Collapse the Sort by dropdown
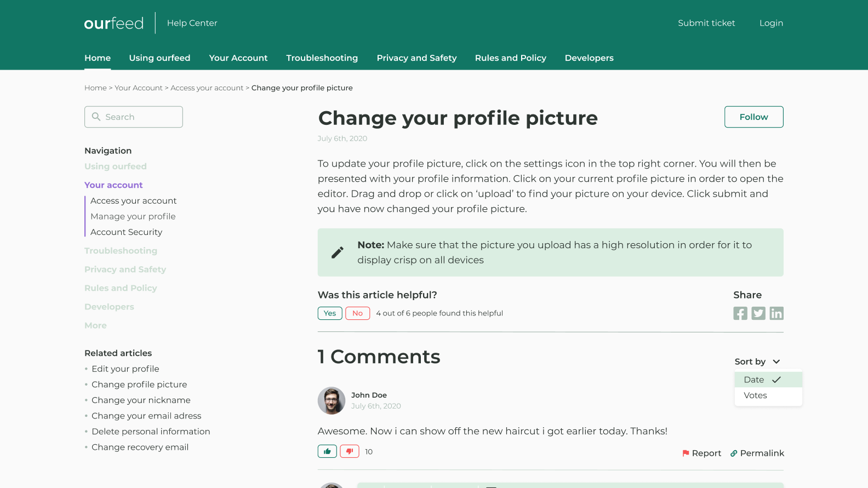 757,361
